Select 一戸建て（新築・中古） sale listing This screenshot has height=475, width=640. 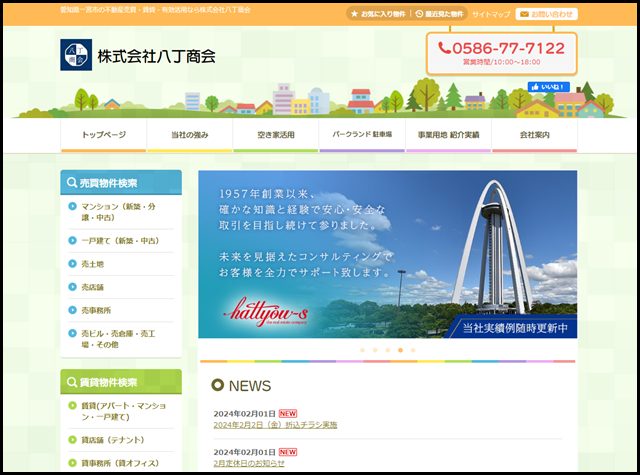[120, 241]
